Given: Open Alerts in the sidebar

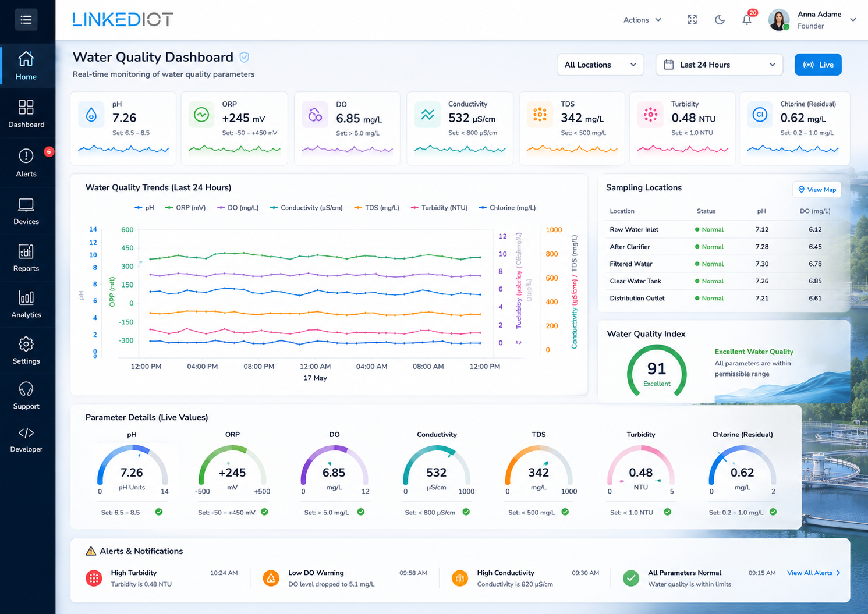Looking at the screenshot, I should [x=26, y=163].
